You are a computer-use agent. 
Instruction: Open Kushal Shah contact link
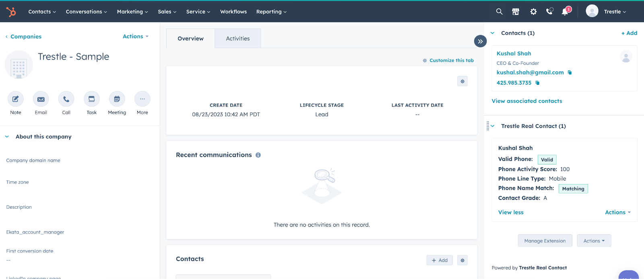[514, 53]
